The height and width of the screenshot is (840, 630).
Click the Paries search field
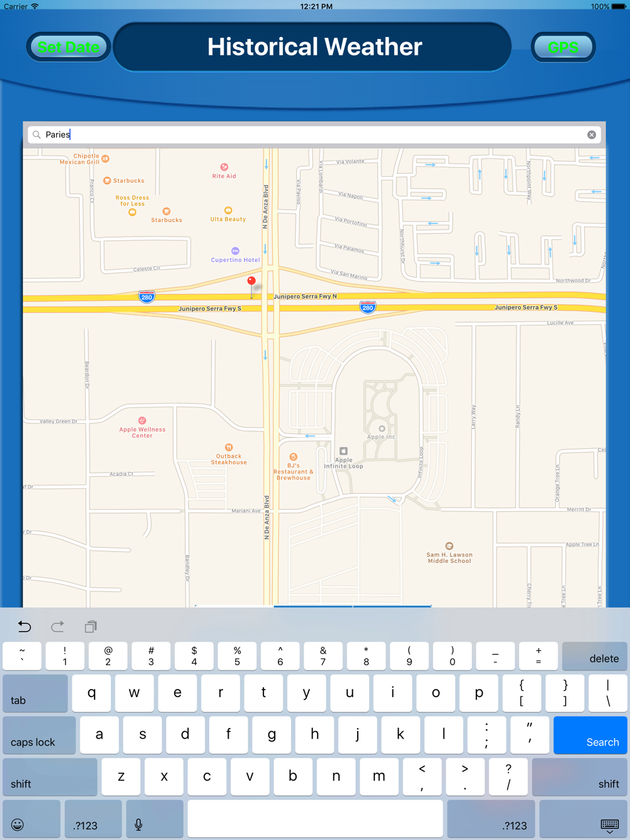point(314,135)
